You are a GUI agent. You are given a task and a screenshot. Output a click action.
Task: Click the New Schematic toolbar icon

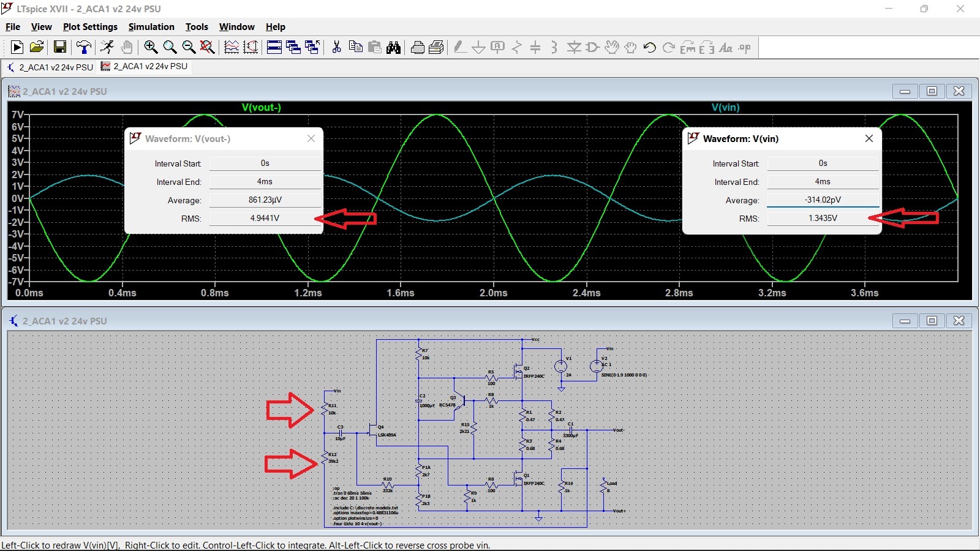click(x=17, y=47)
